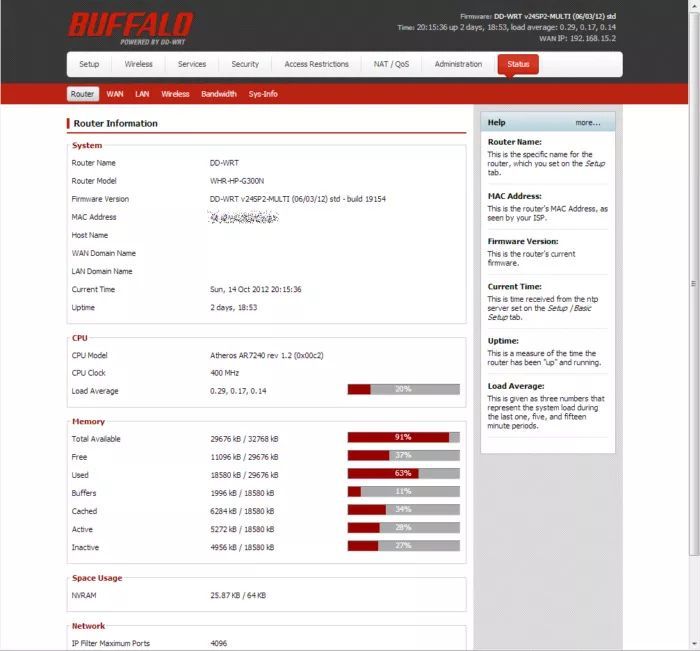Click the Used memory 63% bar

point(404,473)
